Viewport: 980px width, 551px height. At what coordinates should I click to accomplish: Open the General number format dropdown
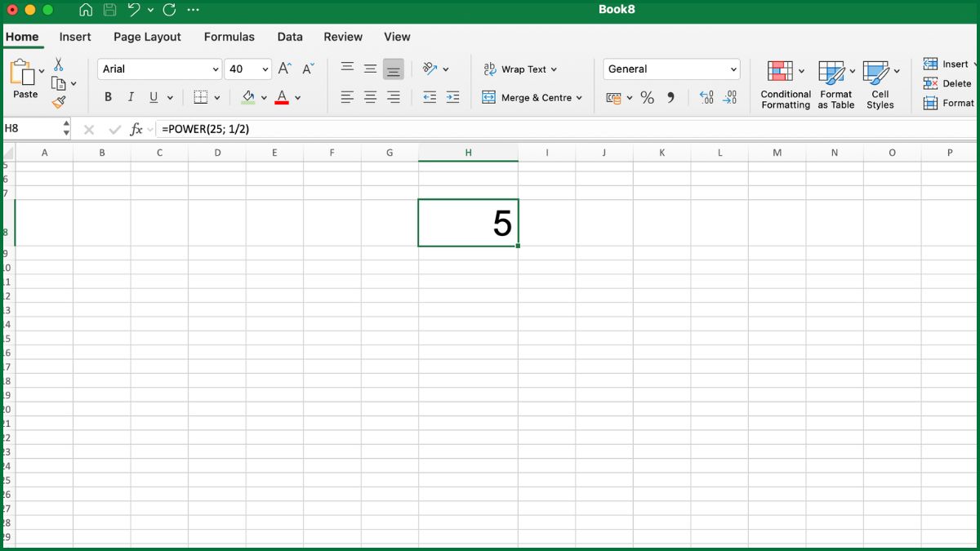click(x=733, y=69)
